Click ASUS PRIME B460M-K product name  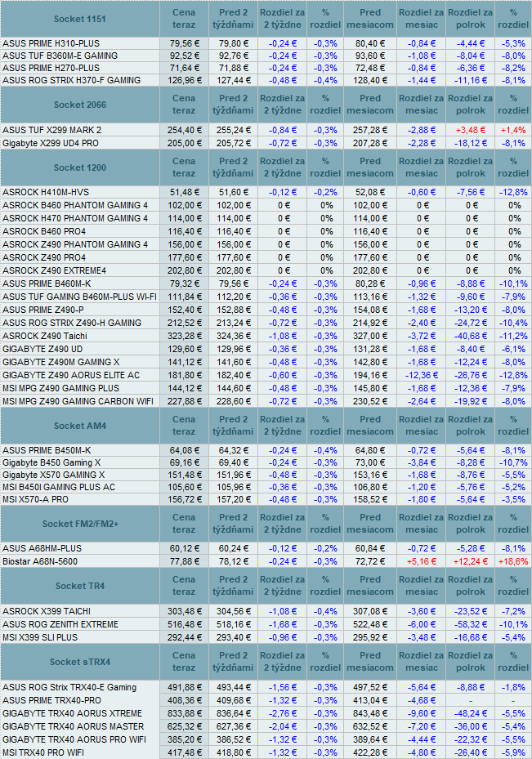(x=47, y=284)
